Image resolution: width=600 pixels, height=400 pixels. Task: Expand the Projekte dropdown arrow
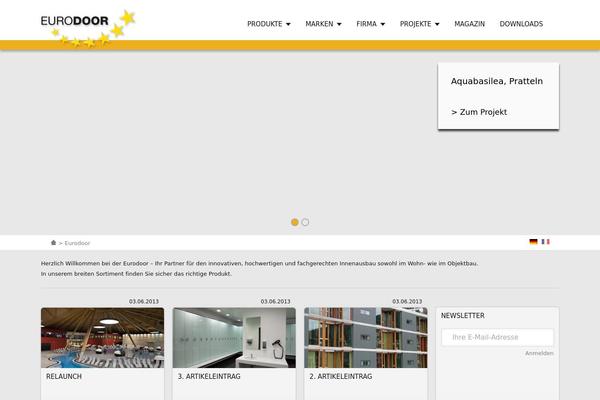click(x=437, y=24)
